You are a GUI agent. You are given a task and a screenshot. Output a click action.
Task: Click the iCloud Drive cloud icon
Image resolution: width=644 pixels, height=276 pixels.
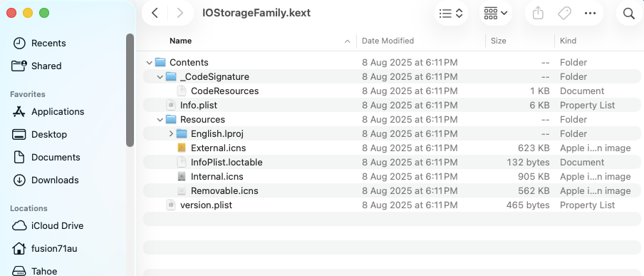pyautogui.click(x=19, y=226)
